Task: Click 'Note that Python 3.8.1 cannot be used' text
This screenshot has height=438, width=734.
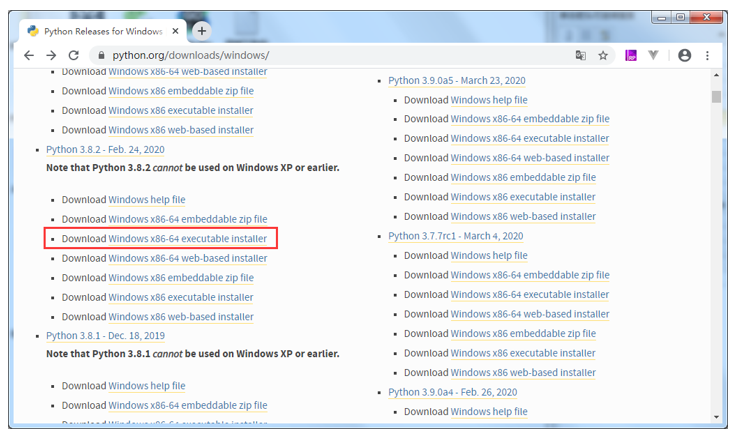Action: [x=192, y=354]
